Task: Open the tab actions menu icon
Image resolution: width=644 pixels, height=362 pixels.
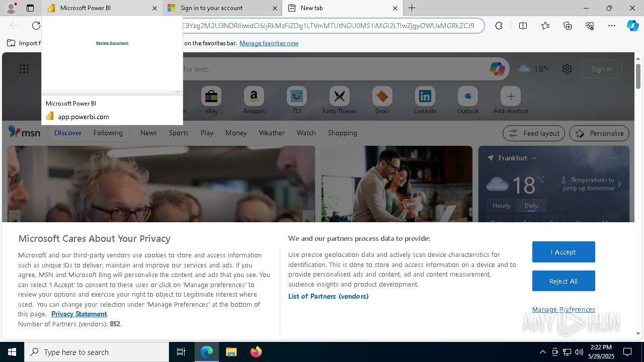Action: pyautogui.click(x=30, y=8)
